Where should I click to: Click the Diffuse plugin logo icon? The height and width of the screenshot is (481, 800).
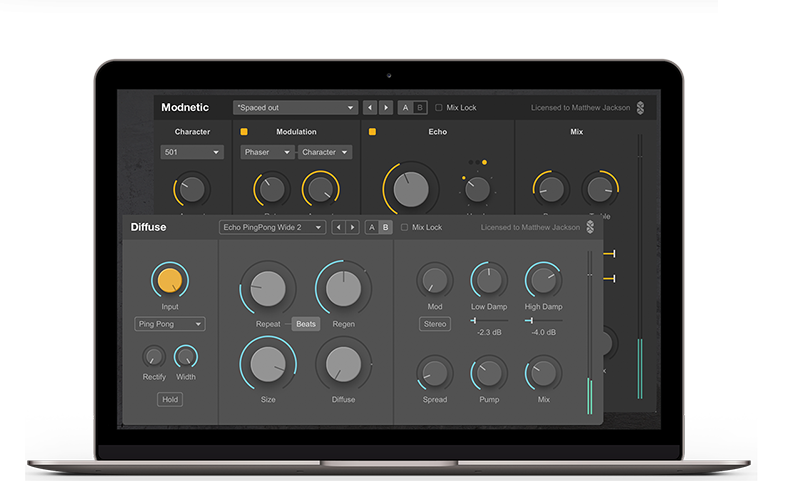click(x=590, y=227)
